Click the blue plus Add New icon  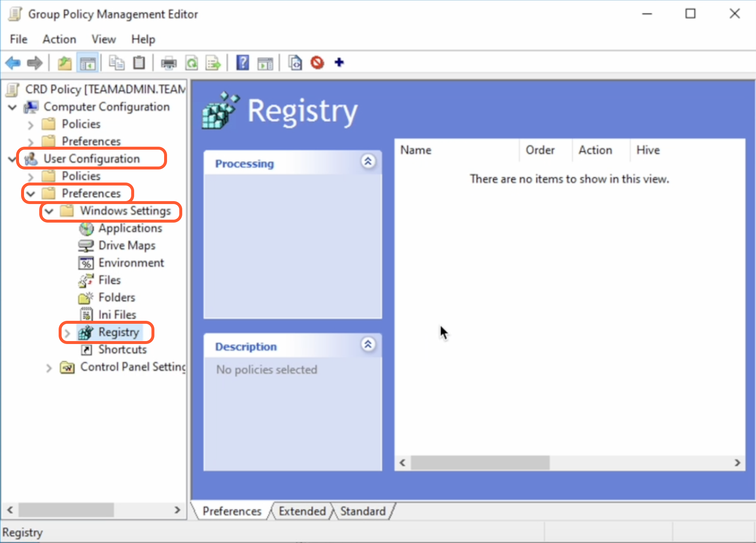[x=339, y=63]
